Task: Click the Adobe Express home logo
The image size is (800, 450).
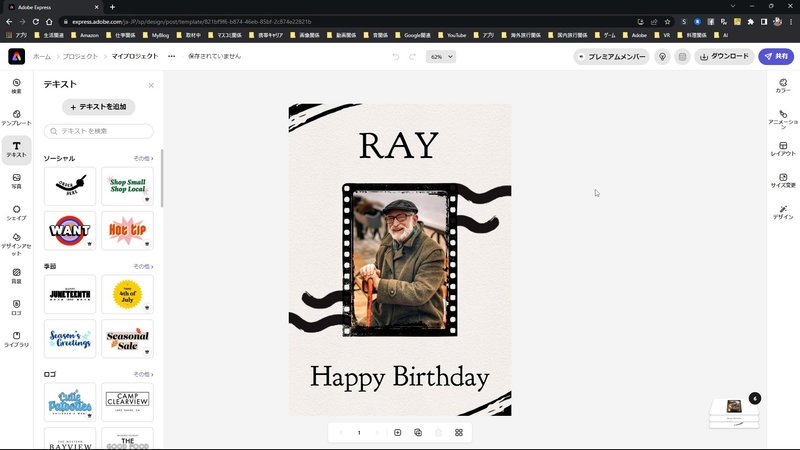Action: [x=16, y=56]
